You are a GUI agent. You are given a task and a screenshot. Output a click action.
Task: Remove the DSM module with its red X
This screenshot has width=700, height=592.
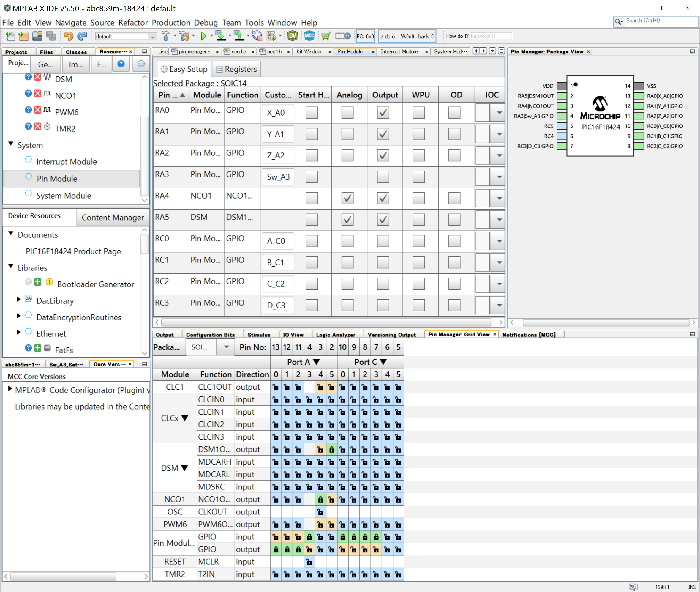tap(38, 77)
